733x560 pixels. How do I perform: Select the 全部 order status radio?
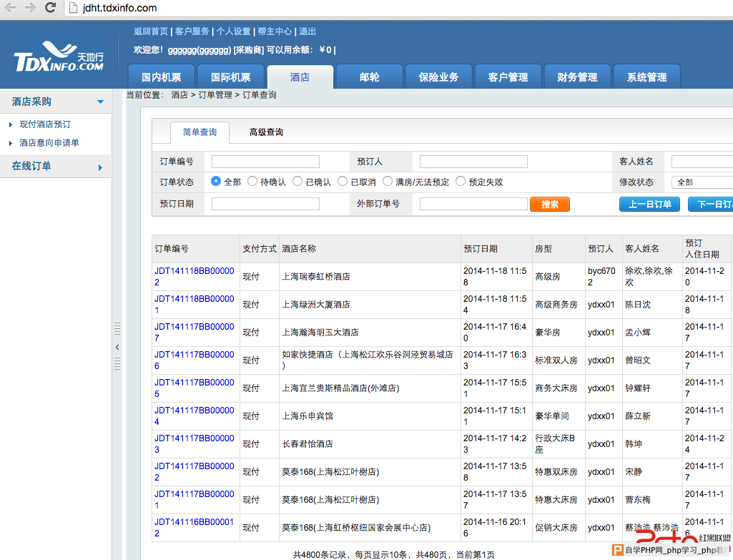click(x=215, y=181)
